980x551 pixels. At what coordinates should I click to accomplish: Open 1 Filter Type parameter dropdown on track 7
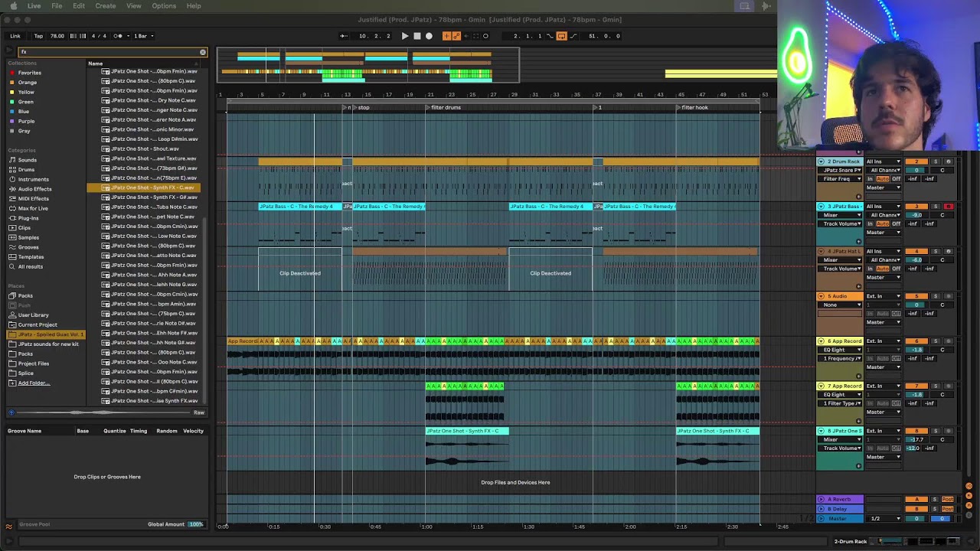840,403
